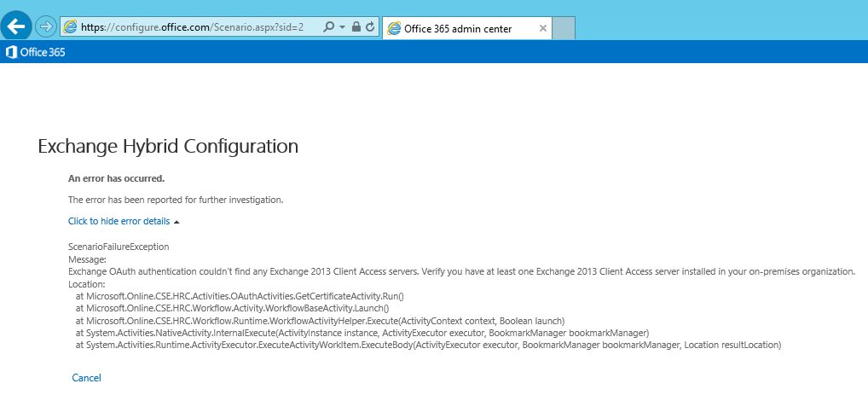The width and height of the screenshot is (868, 401).
Task: Click the Refresh page icon
Action: click(370, 26)
